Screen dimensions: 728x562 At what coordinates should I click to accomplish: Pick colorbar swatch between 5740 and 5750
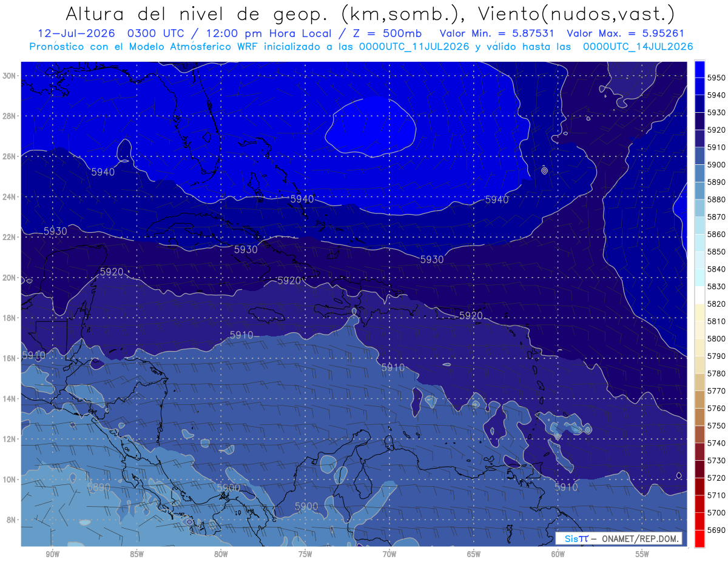click(699, 435)
